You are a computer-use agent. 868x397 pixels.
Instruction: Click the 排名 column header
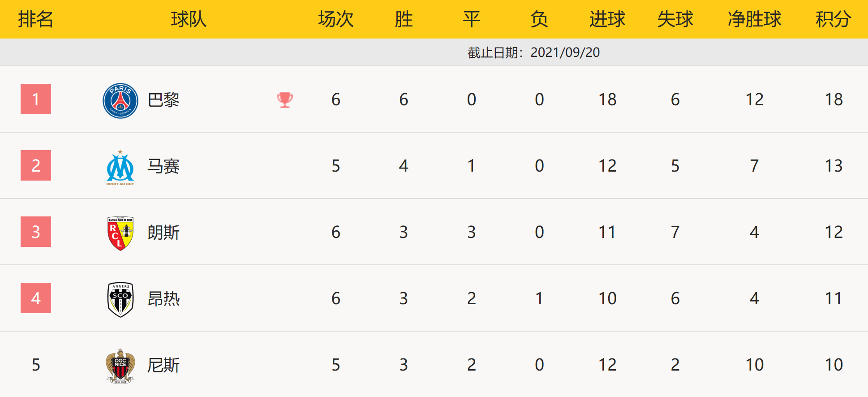(x=36, y=19)
